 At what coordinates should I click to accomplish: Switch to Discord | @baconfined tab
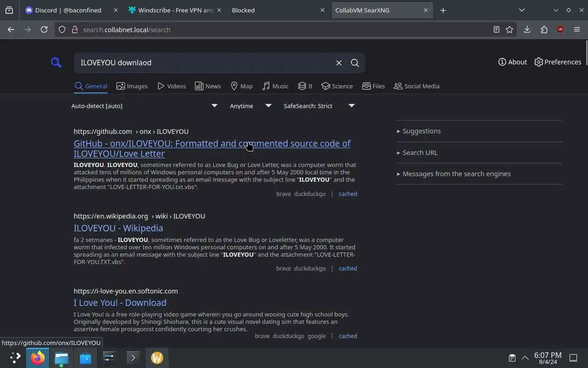[x=72, y=10]
